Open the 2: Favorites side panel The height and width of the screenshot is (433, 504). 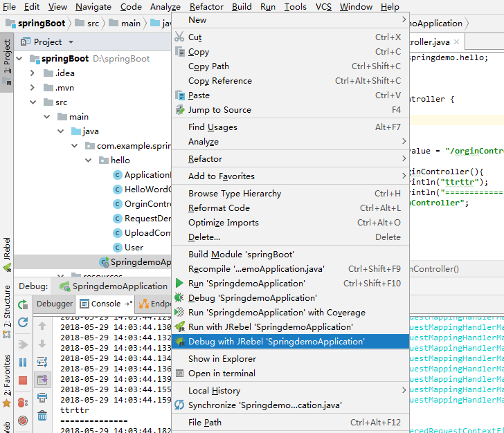pos(7,381)
